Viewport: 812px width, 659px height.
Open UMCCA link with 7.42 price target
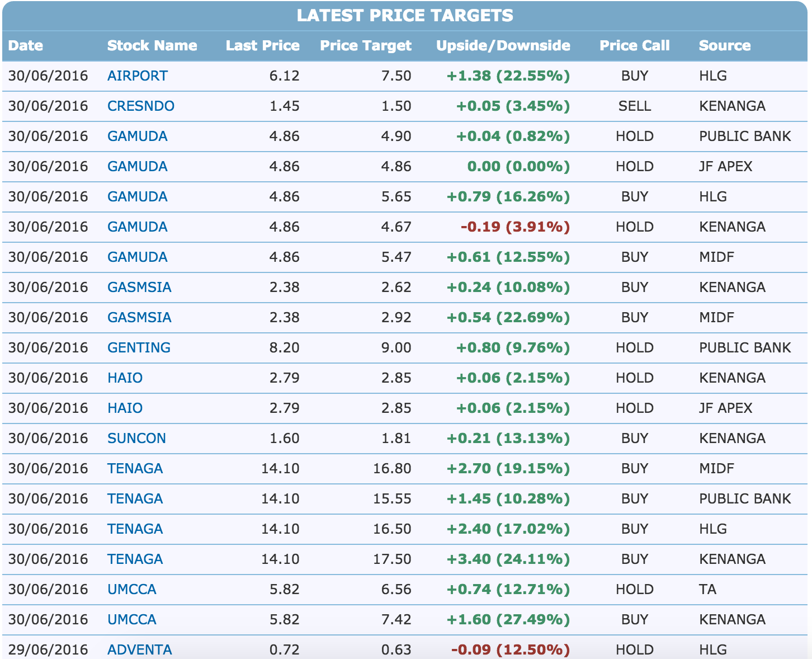(131, 620)
